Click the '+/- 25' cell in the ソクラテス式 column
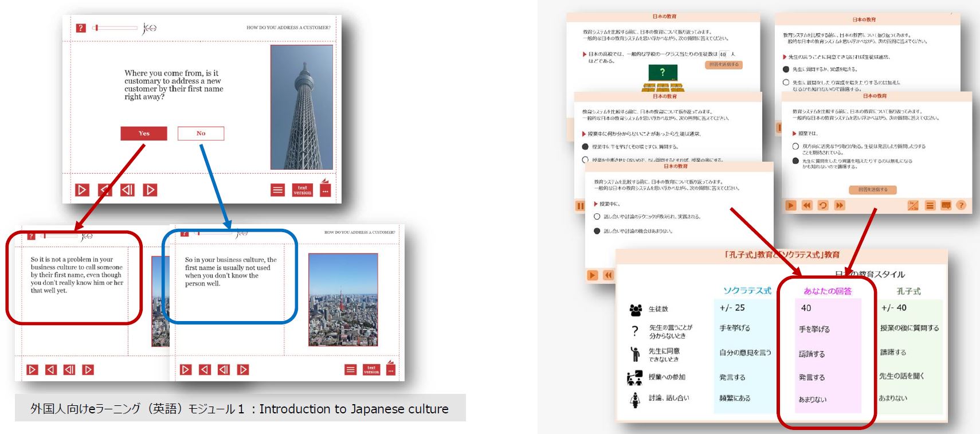 click(x=732, y=308)
